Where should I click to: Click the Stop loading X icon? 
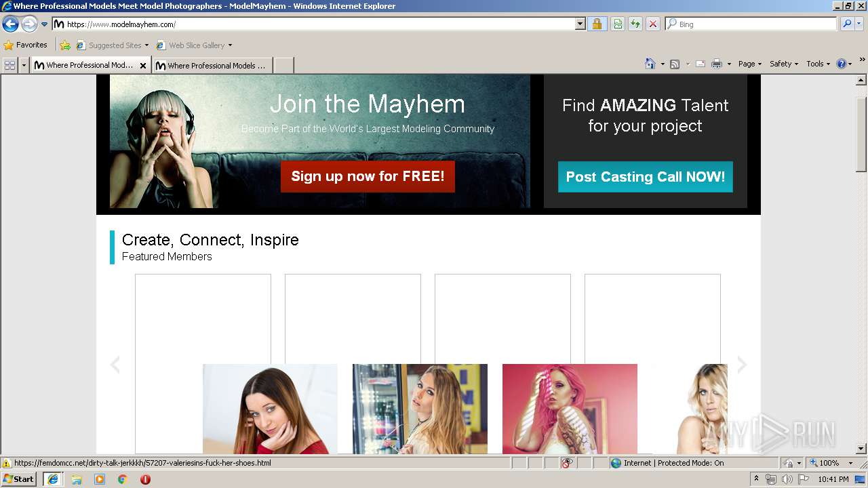coord(653,24)
